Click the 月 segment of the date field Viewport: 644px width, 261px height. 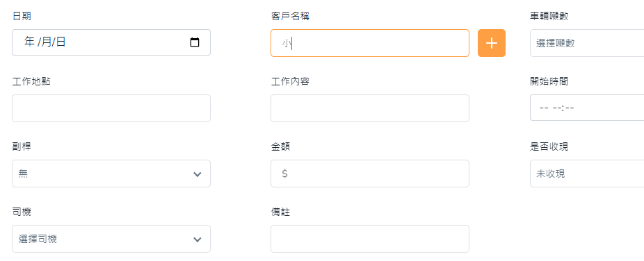(x=45, y=42)
